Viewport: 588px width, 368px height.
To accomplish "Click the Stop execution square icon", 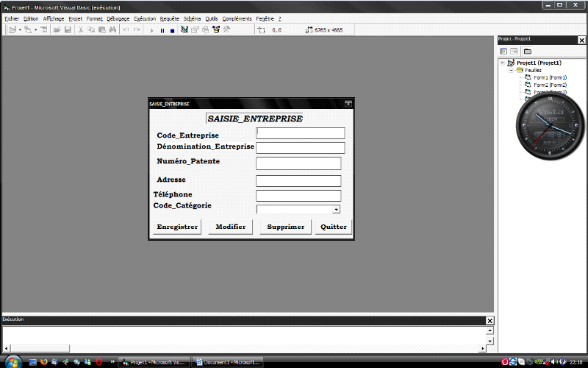I will point(172,30).
